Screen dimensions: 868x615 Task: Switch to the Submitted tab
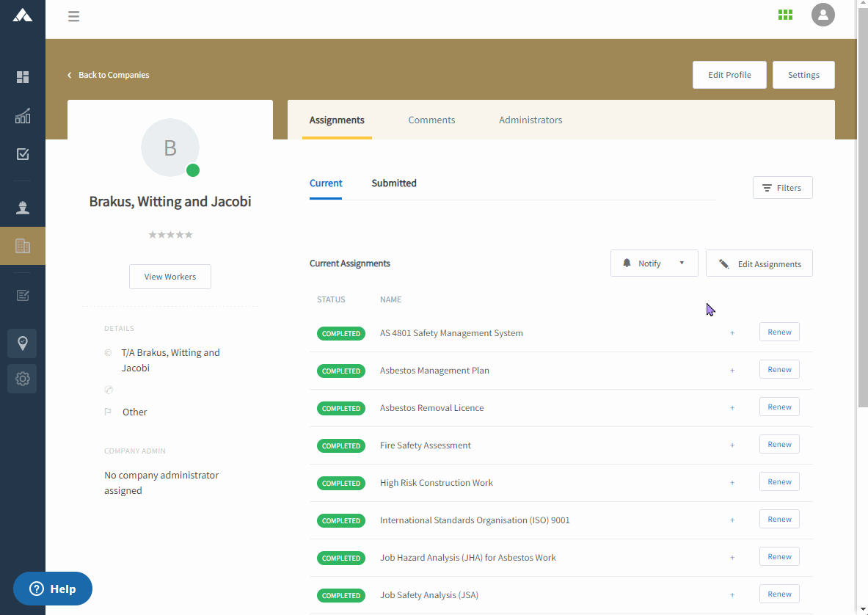[394, 183]
